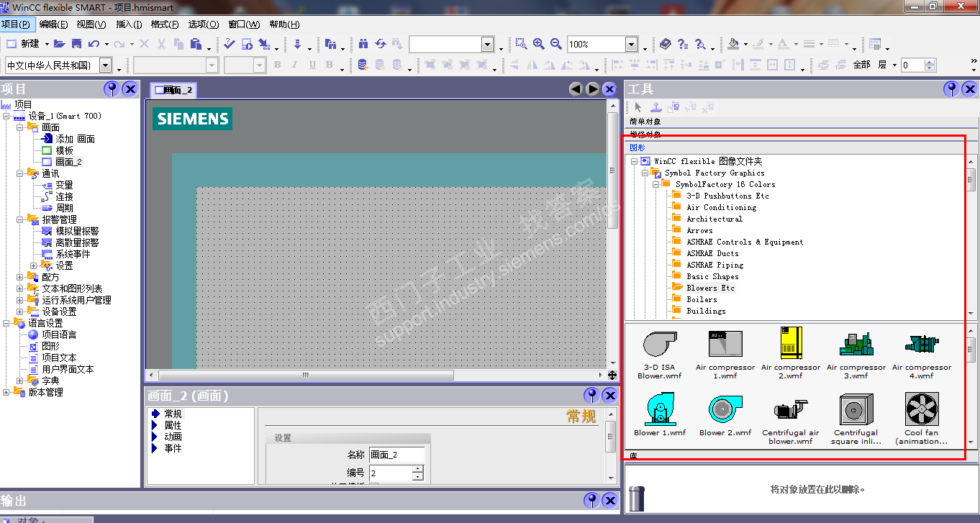Open the language dropdown 中文(中华人民共和国)
The image size is (980, 523).
click(105, 65)
